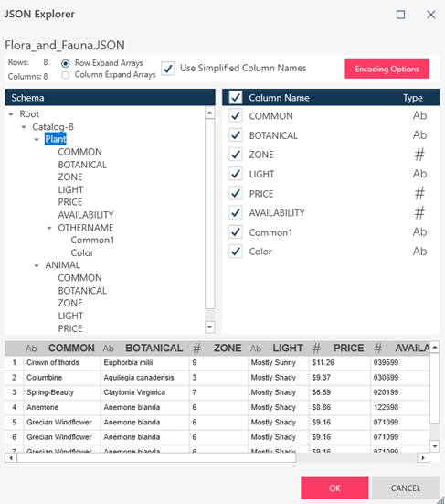Uncheck the COMMON column checkbox
The image size is (445, 504).
pos(236,116)
